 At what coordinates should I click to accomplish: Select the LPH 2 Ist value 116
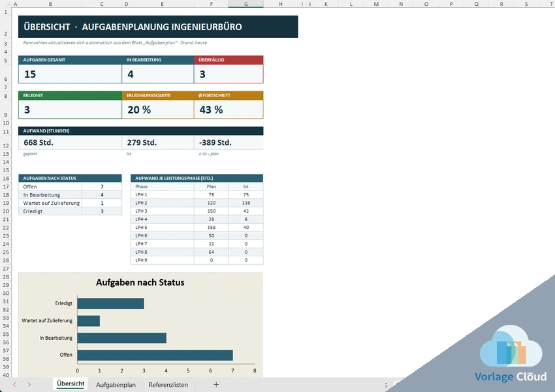(x=246, y=203)
